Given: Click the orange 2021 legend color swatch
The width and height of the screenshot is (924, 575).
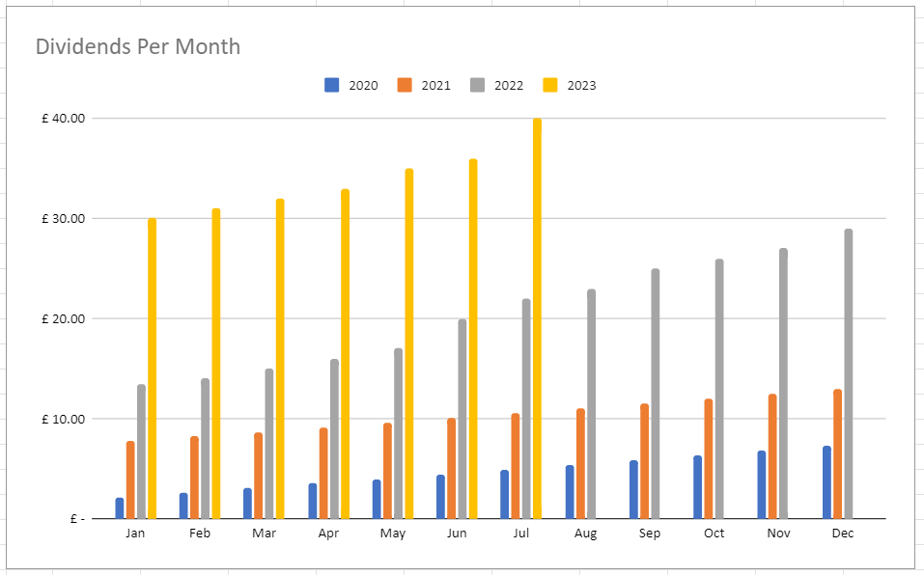Looking at the screenshot, I should coord(405,85).
